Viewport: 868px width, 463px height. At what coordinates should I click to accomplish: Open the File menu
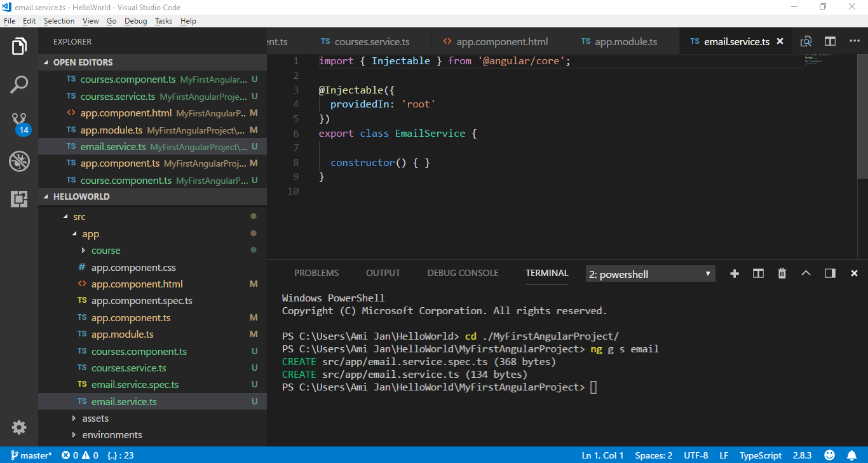click(9, 21)
